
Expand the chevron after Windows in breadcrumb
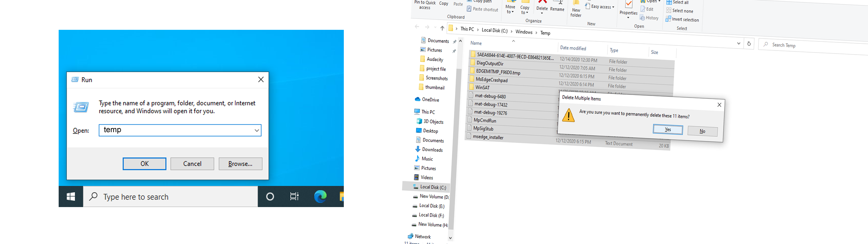point(536,33)
